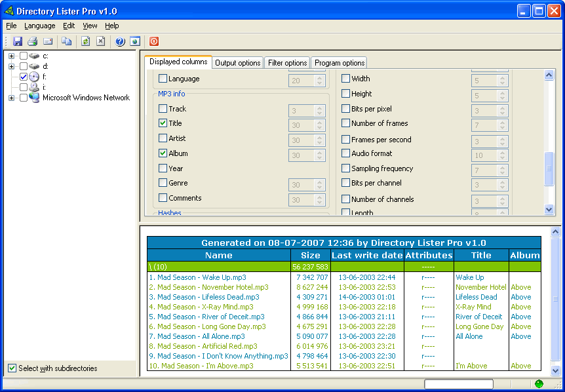Tick the Bits per pixel checkbox
The height and width of the screenshot is (392, 565).
click(x=345, y=108)
